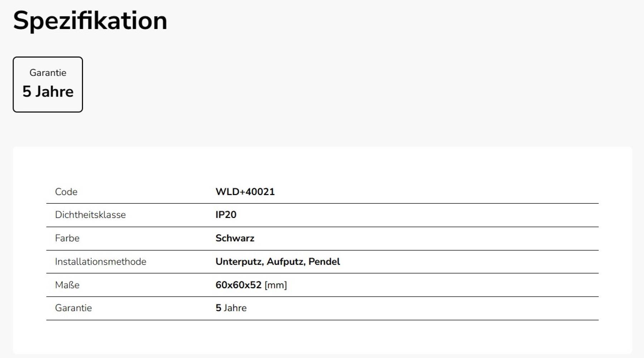This screenshot has width=644, height=358.
Task: Click the Maße row label
Action: [67, 285]
